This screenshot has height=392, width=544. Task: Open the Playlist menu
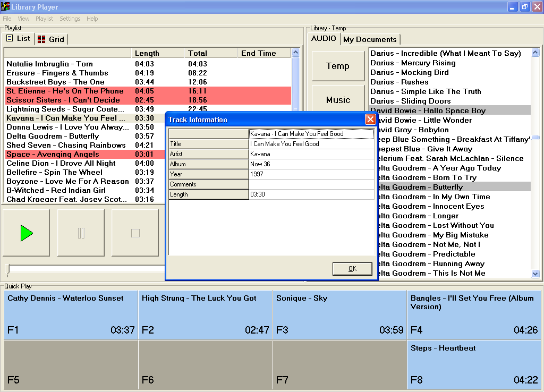(x=45, y=19)
